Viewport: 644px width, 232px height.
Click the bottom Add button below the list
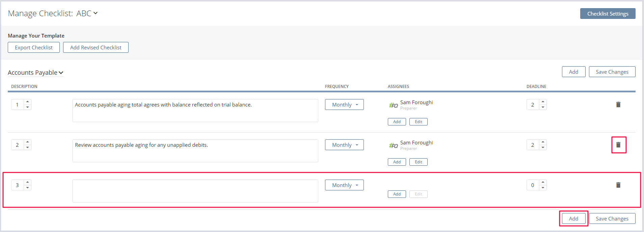pyautogui.click(x=573, y=218)
